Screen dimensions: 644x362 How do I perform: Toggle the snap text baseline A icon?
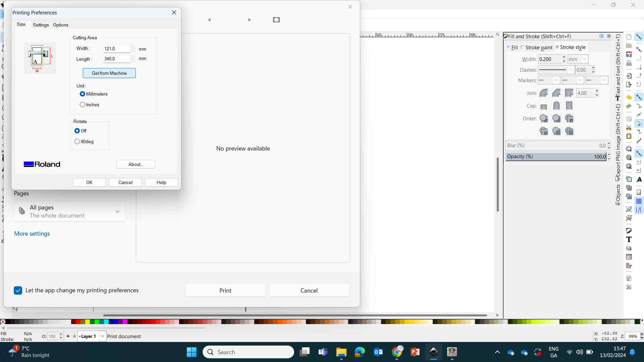[639, 180]
